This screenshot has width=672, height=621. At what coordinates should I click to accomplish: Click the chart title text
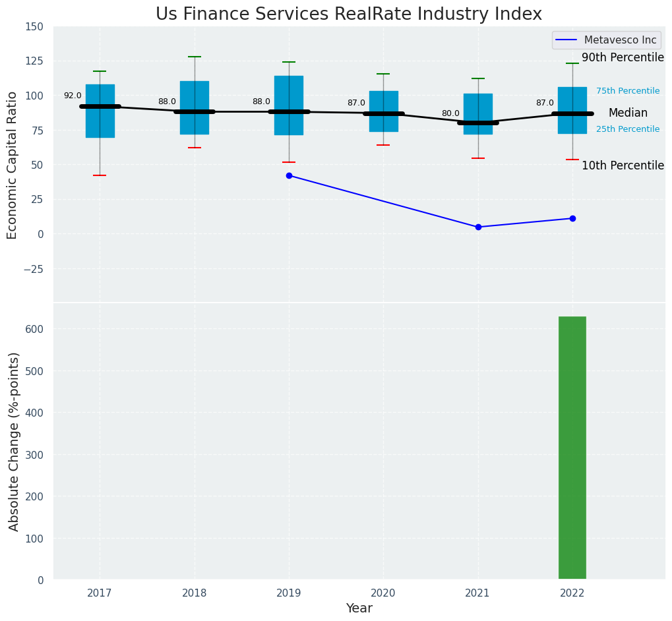point(349,15)
